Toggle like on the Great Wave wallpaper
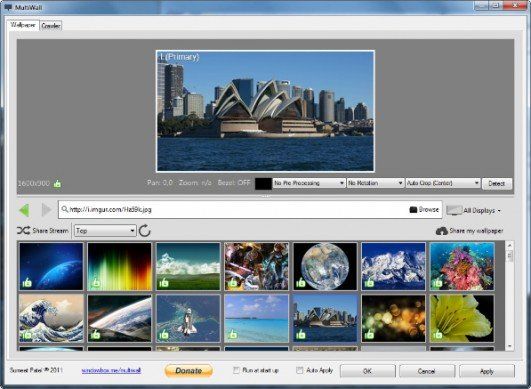 coord(27,335)
